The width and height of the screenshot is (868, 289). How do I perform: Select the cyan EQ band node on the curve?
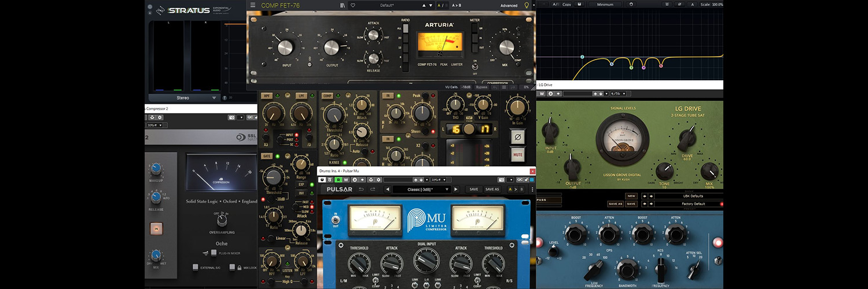(x=582, y=57)
